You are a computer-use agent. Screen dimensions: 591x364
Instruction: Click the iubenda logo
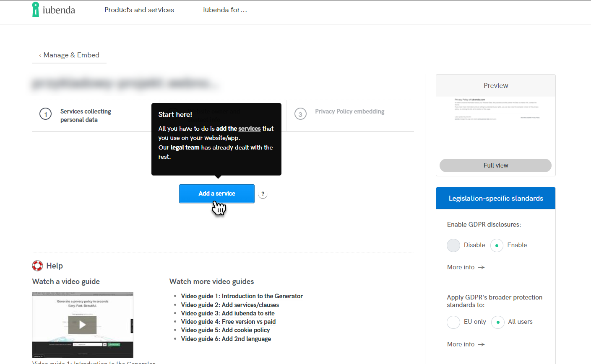tap(54, 10)
